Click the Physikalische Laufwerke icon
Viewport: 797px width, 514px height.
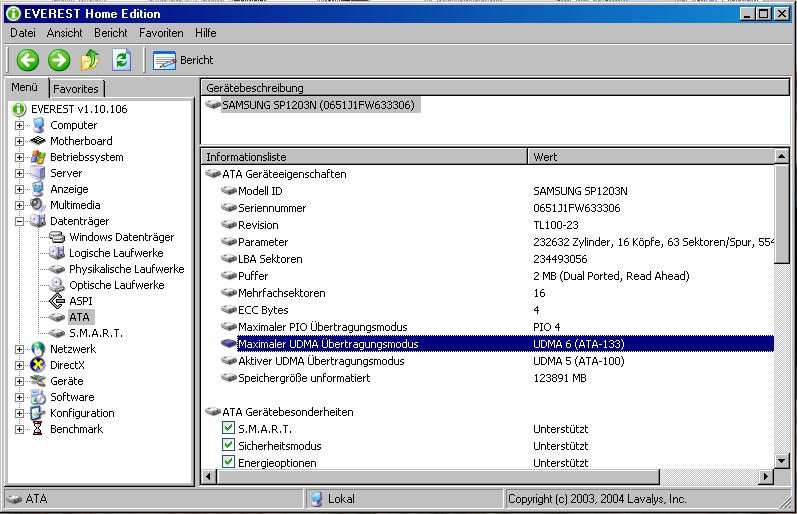coord(57,269)
